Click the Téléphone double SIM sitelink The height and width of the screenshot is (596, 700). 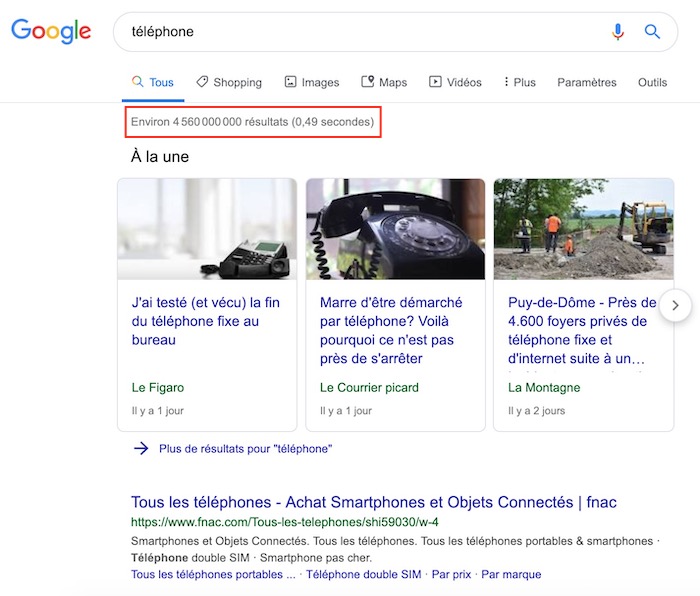[x=363, y=575]
